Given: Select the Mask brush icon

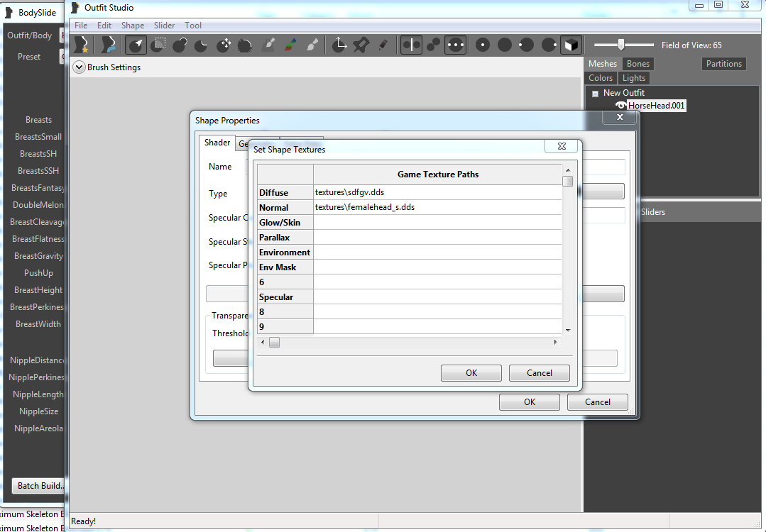Looking at the screenshot, I should point(158,45).
